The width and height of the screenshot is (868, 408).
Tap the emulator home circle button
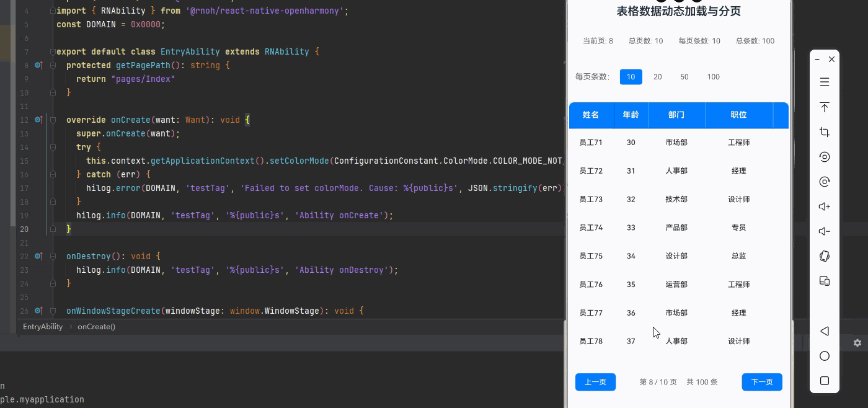[x=825, y=356]
